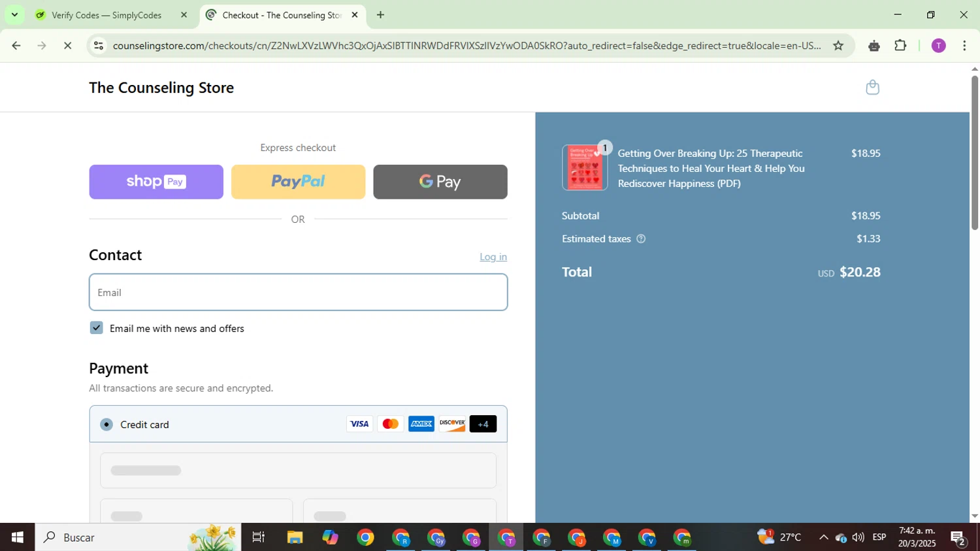The image size is (980, 551).
Task: Open the volume control in system tray
Action: (858, 537)
